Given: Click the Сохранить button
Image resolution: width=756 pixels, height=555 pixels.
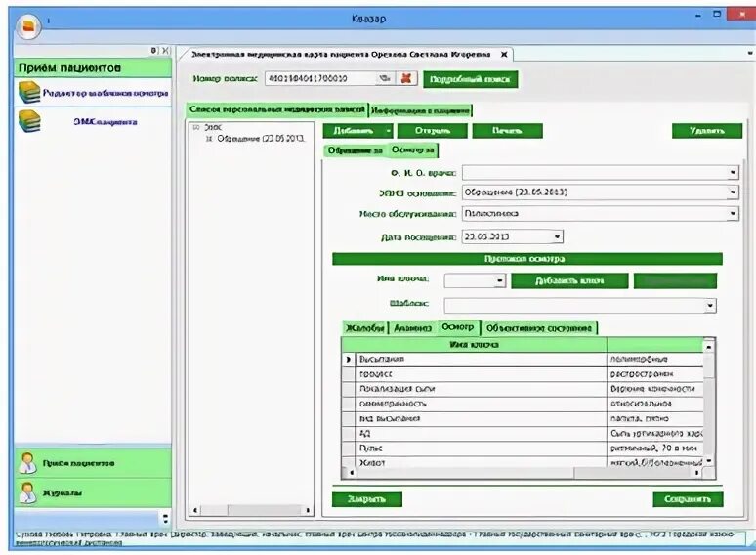Looking at the screenshot, I should coord(688,499).
